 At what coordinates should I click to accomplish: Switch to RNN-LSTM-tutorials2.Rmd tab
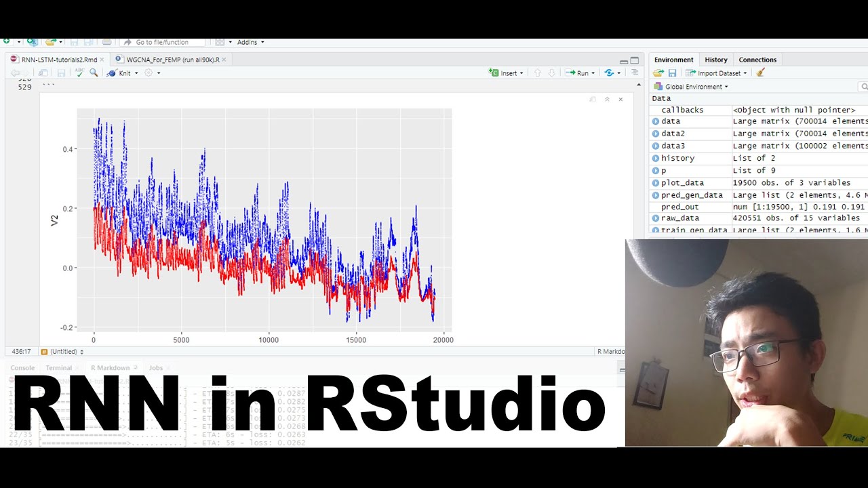pos(59,60)
